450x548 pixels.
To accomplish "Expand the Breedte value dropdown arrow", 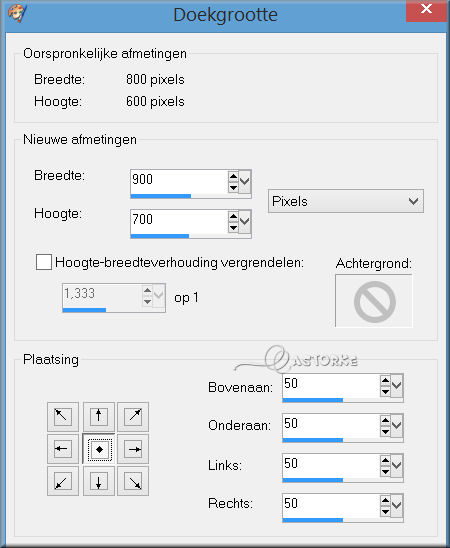I will [245, 181].
